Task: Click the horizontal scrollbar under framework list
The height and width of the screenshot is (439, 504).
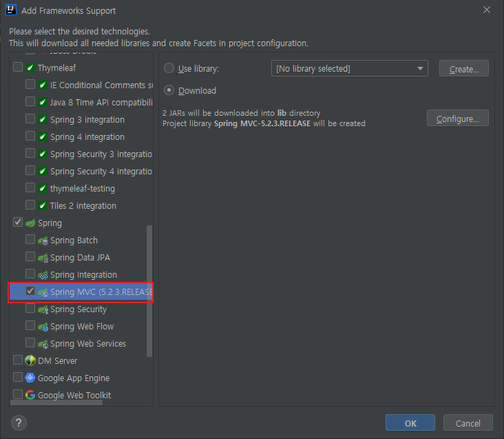Action: pos(56,402)
